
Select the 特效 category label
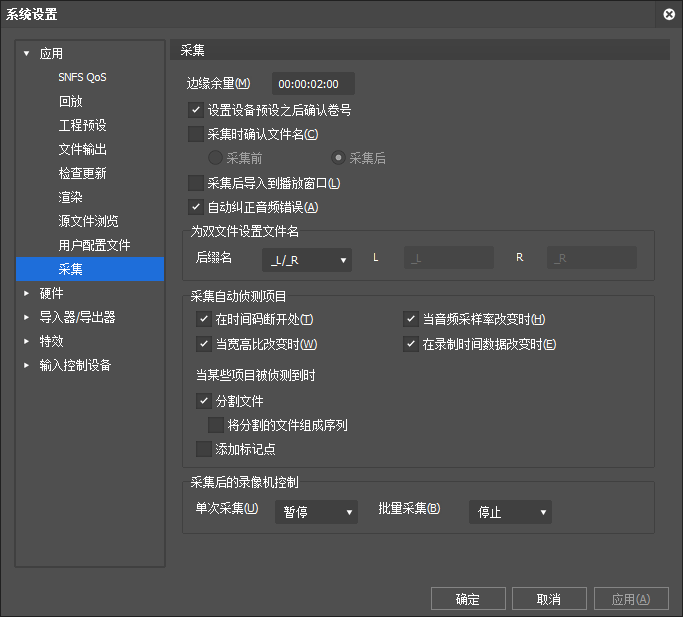click(x=51, y=341)
